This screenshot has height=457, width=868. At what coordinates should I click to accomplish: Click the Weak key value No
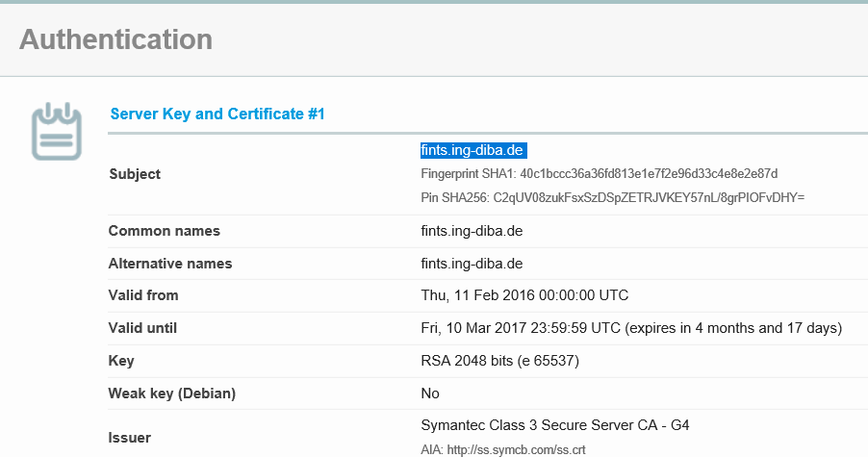point(430,394)
